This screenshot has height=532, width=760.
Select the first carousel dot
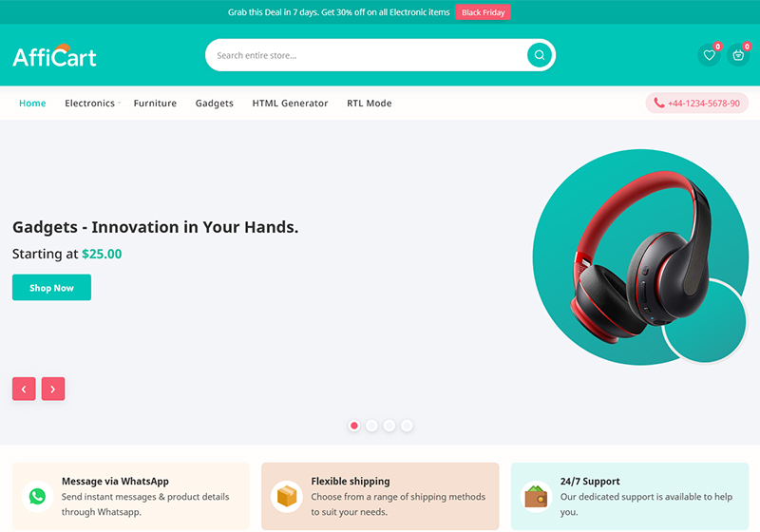[354, 426]
